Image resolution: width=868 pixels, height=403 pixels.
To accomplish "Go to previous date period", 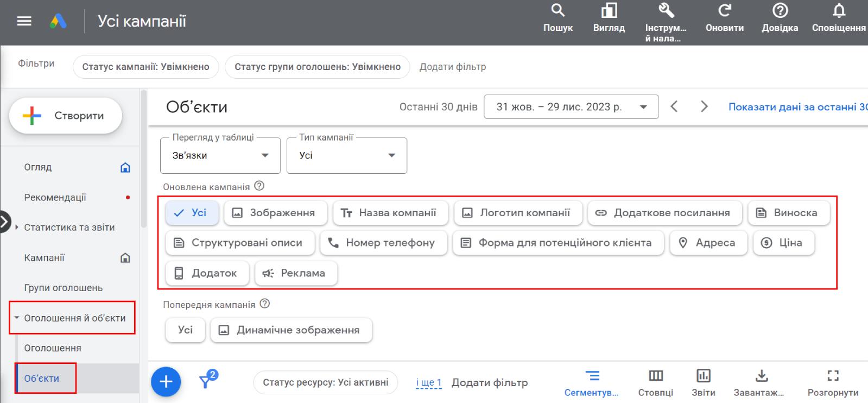I will [x=674, y=106].
